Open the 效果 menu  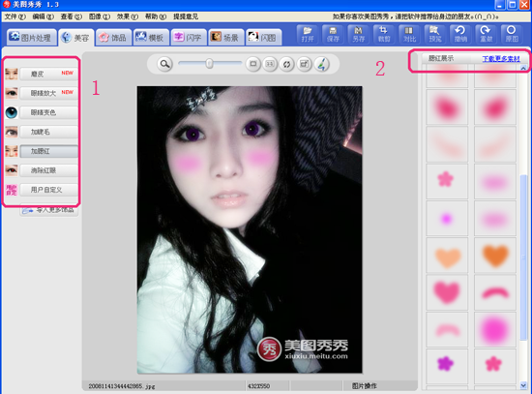coord(128,16)
